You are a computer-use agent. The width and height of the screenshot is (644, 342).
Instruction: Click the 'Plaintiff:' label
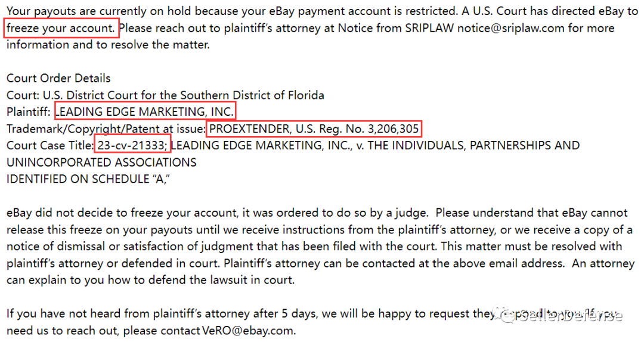point(29,112)
